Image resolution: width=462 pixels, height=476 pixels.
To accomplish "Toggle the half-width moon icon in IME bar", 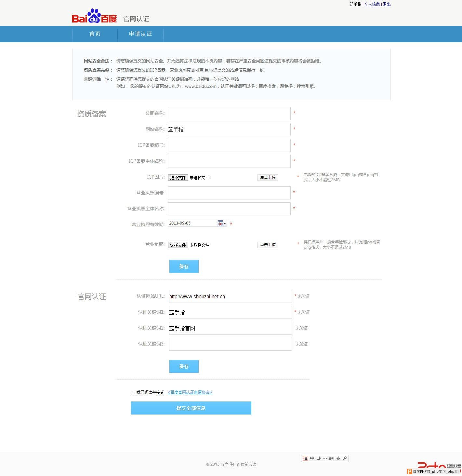I will [x=319, y=458].
